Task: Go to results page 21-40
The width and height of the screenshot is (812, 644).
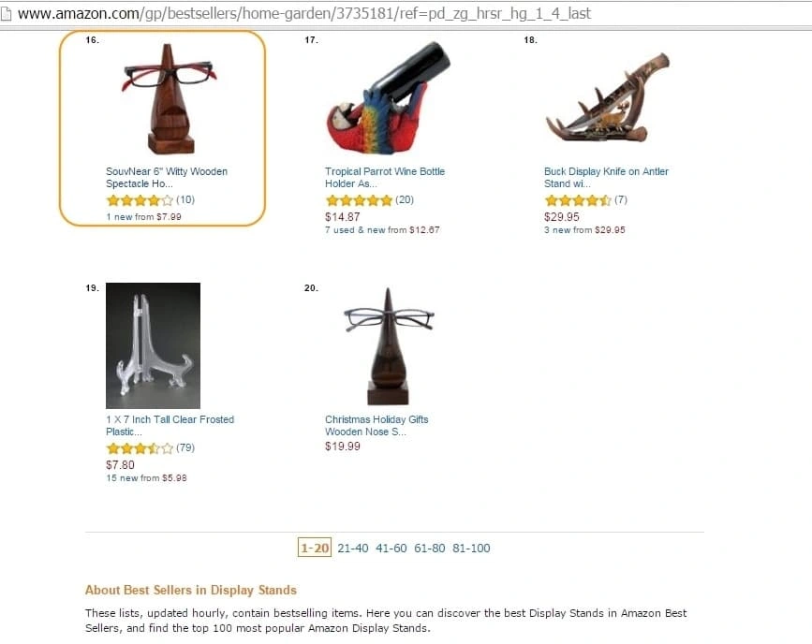Action: coord(353,549)
